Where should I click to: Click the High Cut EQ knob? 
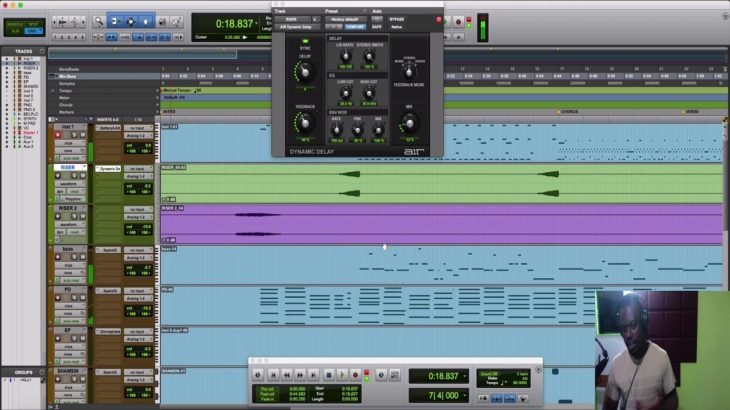[369, 93]
